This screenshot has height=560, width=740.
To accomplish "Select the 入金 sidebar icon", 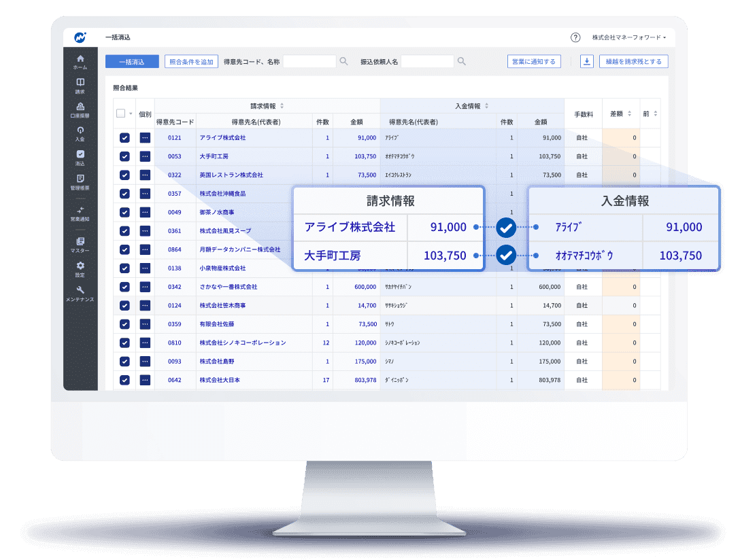I will click(x=80, y=133).
